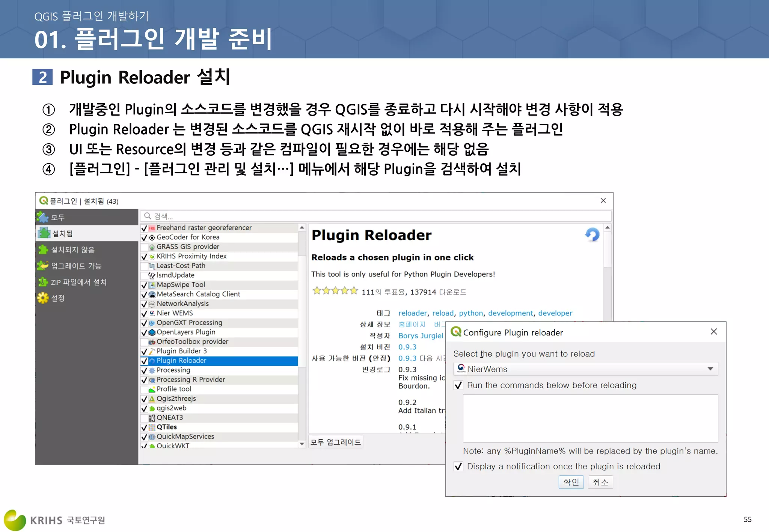Toggle 'Display a notification once reloaded' checkbox
Image resolution: width=769 pixels, height=532 pixels.
click(458, 466)
